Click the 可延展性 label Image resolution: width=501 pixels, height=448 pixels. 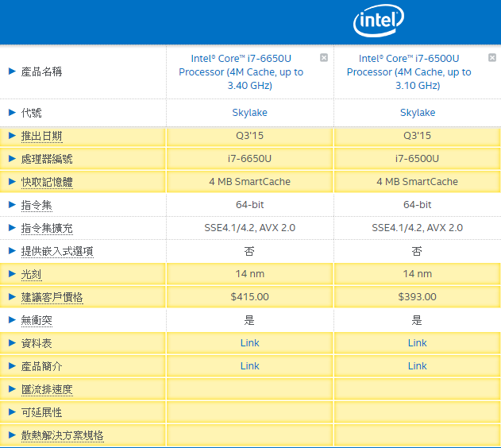41,412
